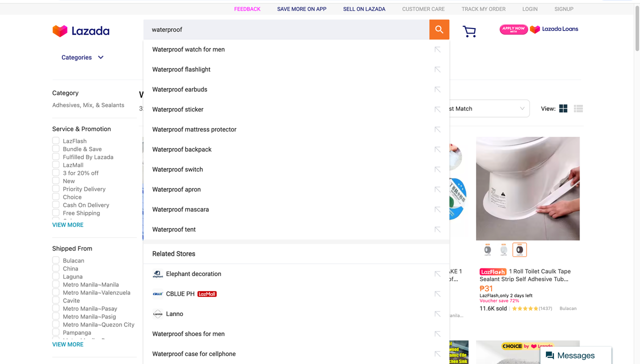
Task: Click the orange search magnifier button
Action: coord(439,29)
